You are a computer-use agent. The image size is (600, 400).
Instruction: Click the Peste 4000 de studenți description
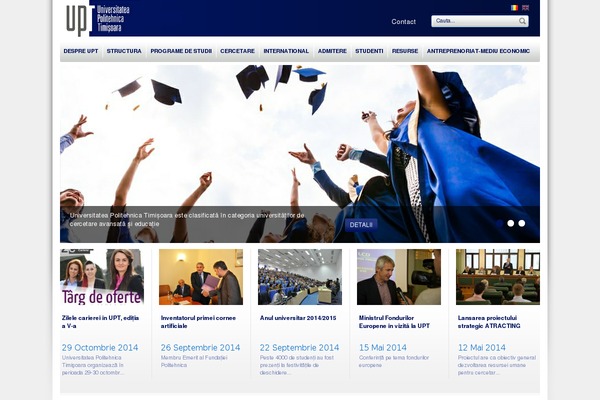[297, 365]
